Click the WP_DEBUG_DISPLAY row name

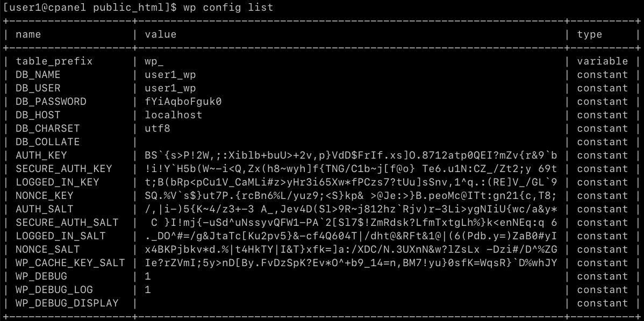(67, 303)
